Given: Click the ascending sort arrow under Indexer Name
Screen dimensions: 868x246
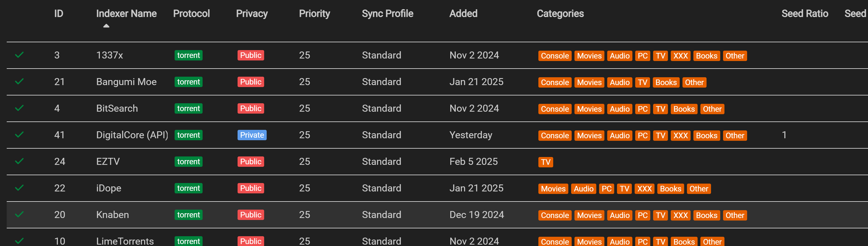Looking at the screenshot, I should click(x=106, y=26).
